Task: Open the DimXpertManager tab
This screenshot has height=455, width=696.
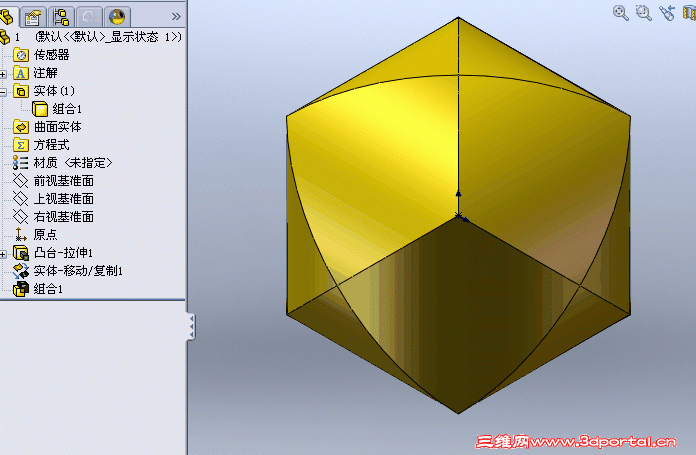Action: (x=89, y=17)
